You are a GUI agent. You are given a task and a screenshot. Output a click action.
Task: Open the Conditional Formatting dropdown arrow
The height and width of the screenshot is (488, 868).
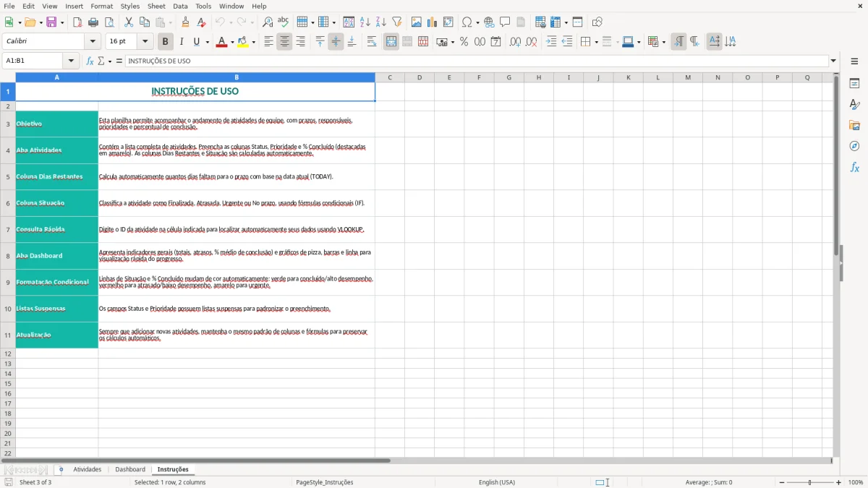pyautogui.click(x=664, y=42)
